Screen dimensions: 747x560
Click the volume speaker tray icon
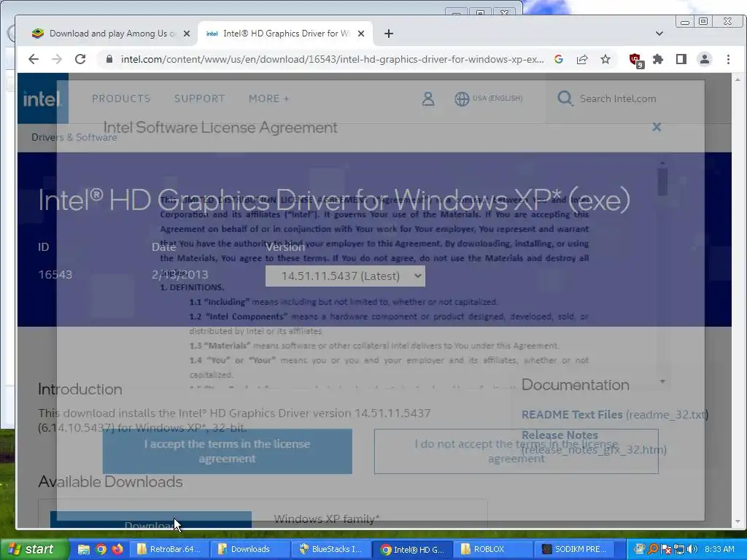tap(692, 549)
